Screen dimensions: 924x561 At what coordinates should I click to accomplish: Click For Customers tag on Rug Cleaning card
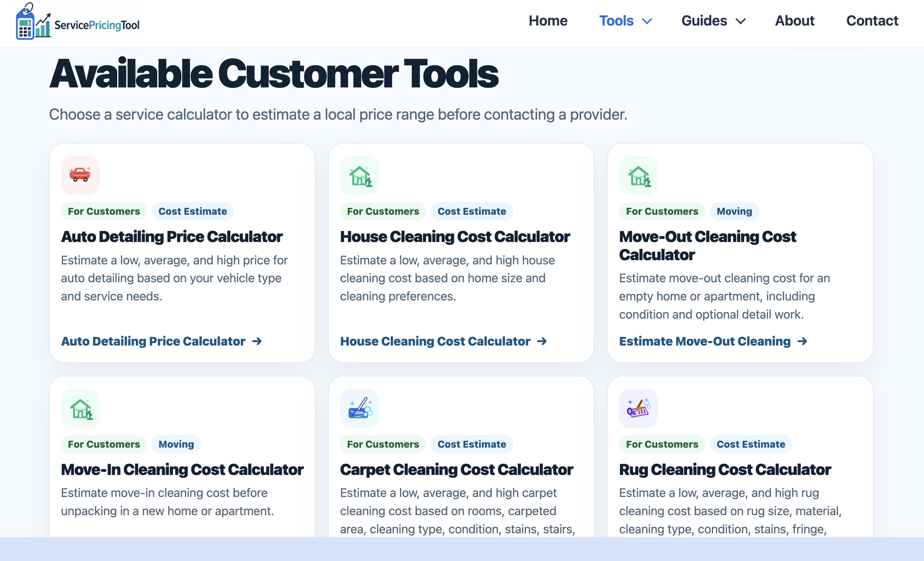[662, 444]
